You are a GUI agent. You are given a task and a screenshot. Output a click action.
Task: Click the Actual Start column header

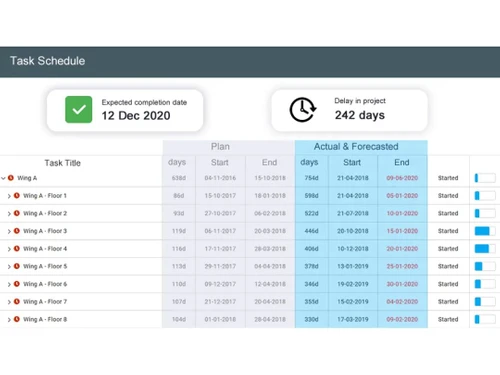pyautogui.click(x=352, y=163)
